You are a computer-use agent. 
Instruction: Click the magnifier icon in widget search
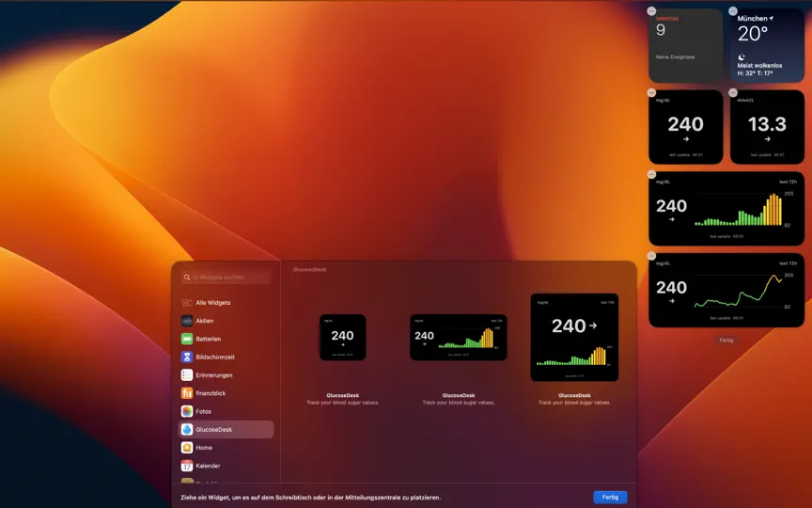tap(187, 278)
